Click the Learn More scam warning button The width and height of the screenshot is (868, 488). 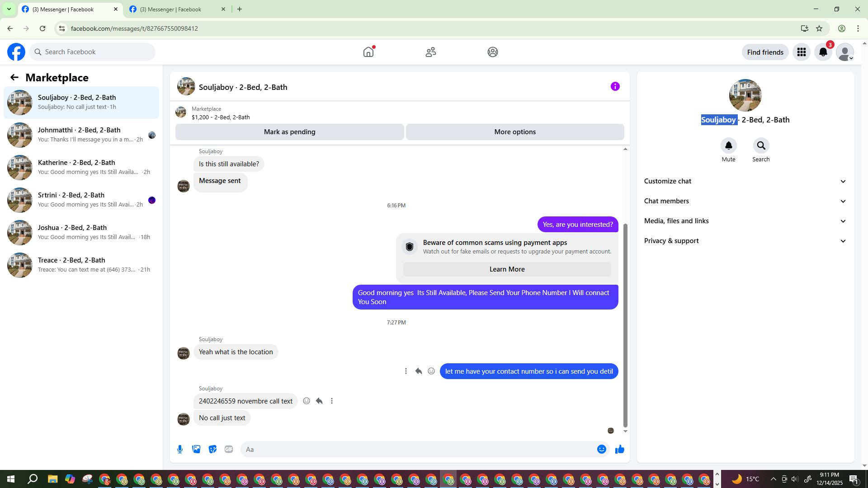point(507,269)
